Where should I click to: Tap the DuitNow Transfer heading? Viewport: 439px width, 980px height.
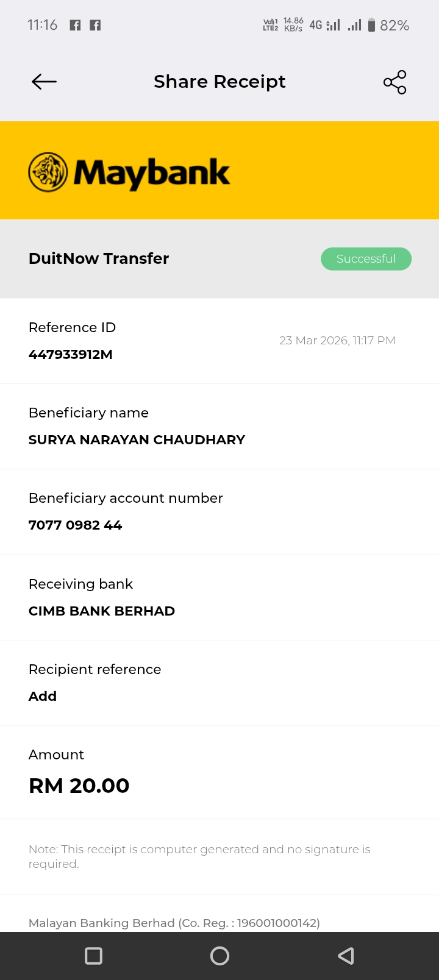click(99, 258)
